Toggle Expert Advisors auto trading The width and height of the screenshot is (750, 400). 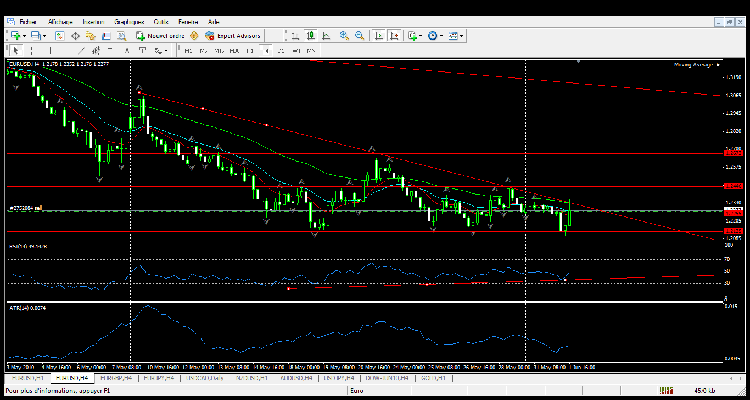tap(235, 36)
